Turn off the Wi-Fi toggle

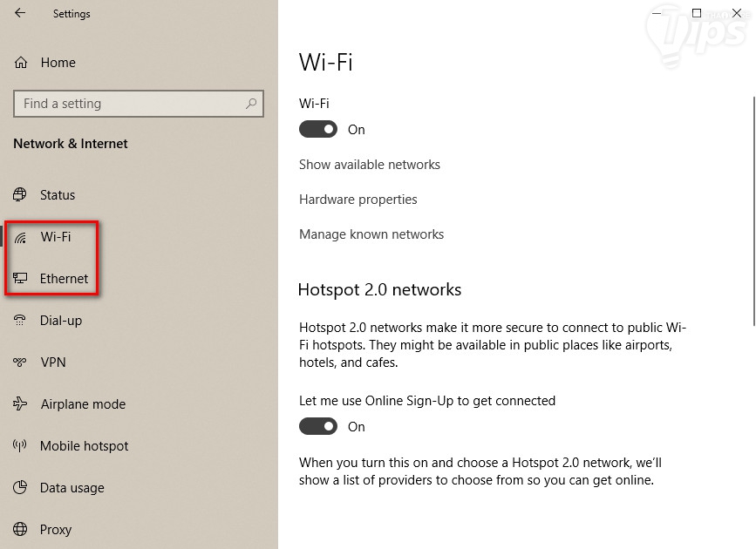point(318,130)
